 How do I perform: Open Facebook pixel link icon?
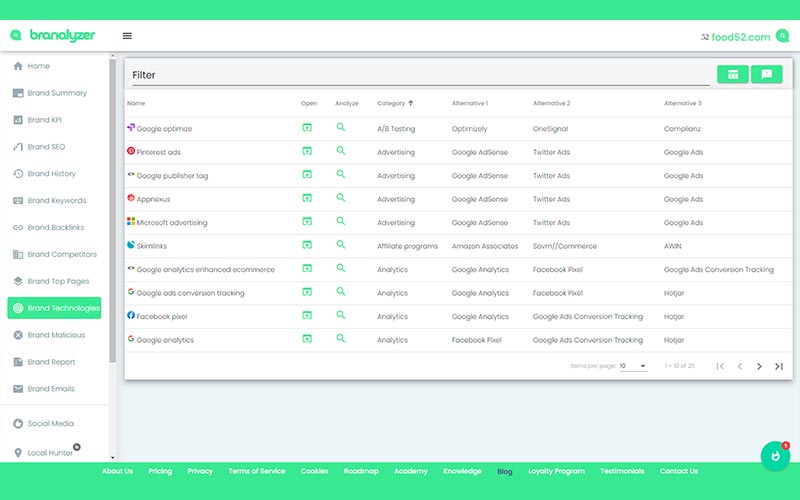click(307, 315)
